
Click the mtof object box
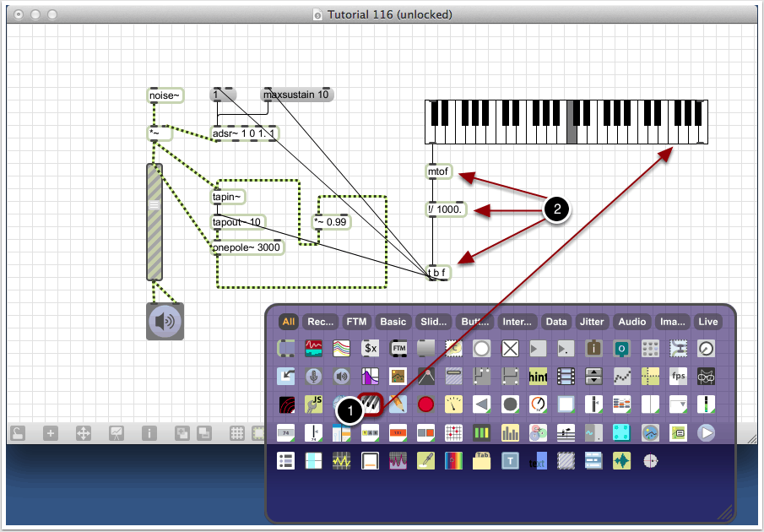pos(438,171)
